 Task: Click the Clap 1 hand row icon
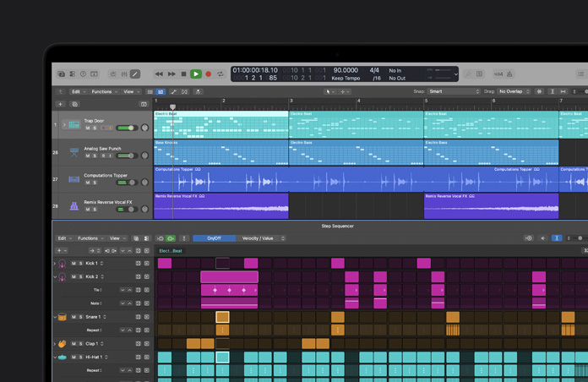click(x=62, y=344)
